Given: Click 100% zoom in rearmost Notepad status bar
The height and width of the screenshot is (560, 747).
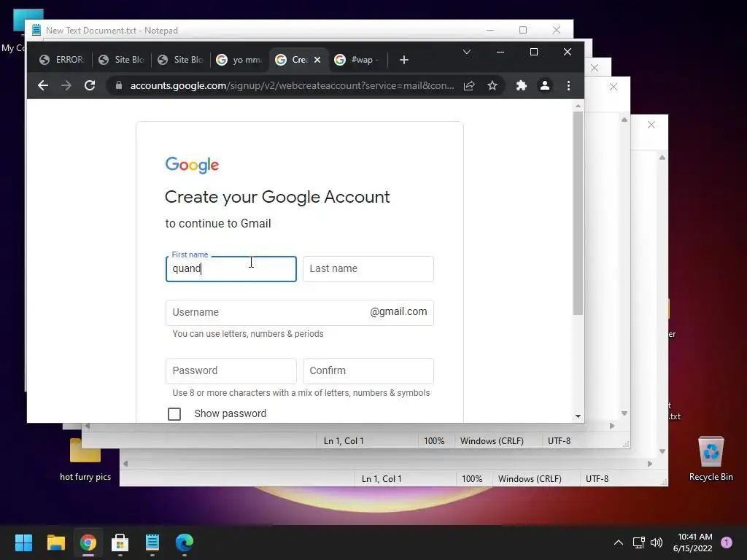Looking at the screenshot, I should (472, 478).
